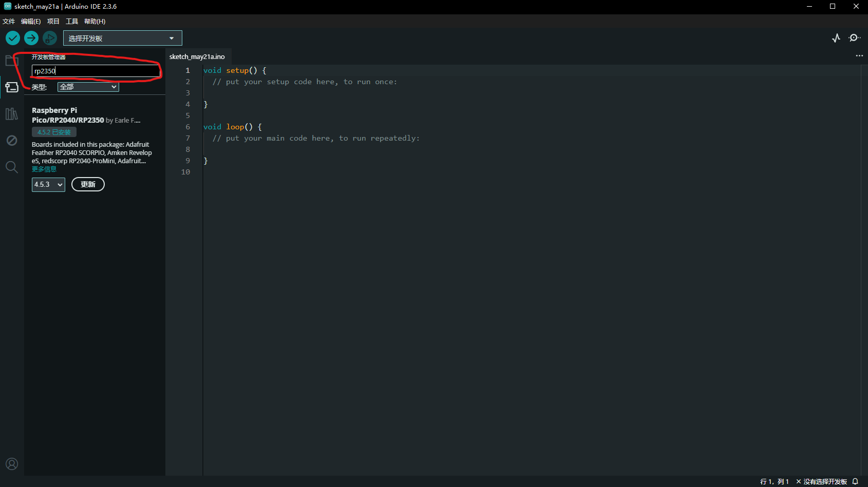
Task: Start the debugger with the play-bug icon
Action: click(50, 38)
